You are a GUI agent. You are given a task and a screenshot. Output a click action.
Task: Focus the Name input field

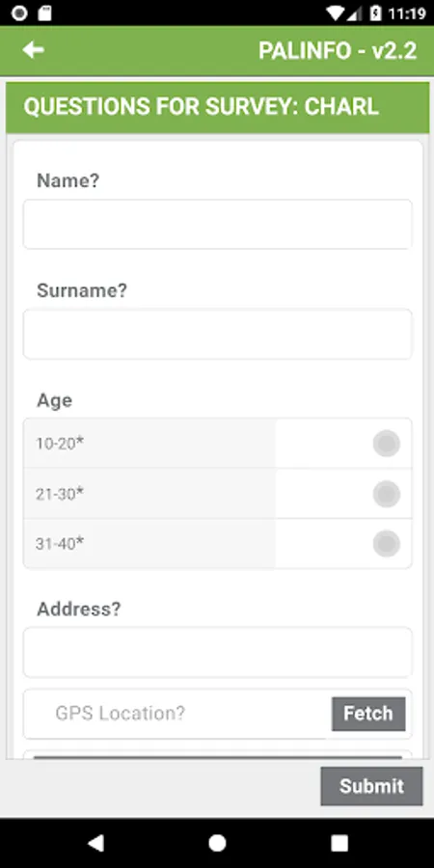pyautogui.click(x=218, y=224)
